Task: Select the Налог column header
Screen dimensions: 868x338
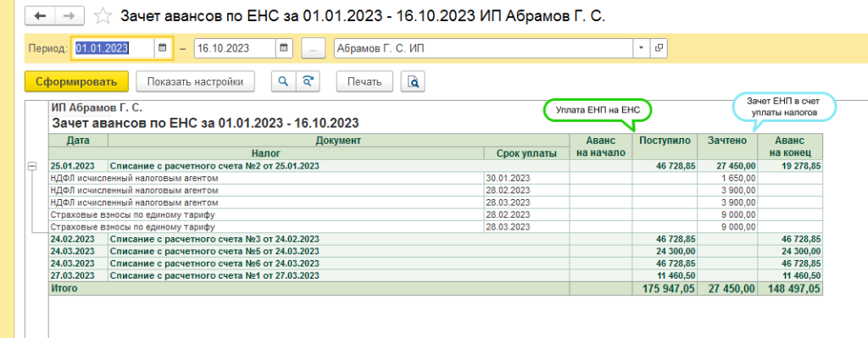Action: 266,153
